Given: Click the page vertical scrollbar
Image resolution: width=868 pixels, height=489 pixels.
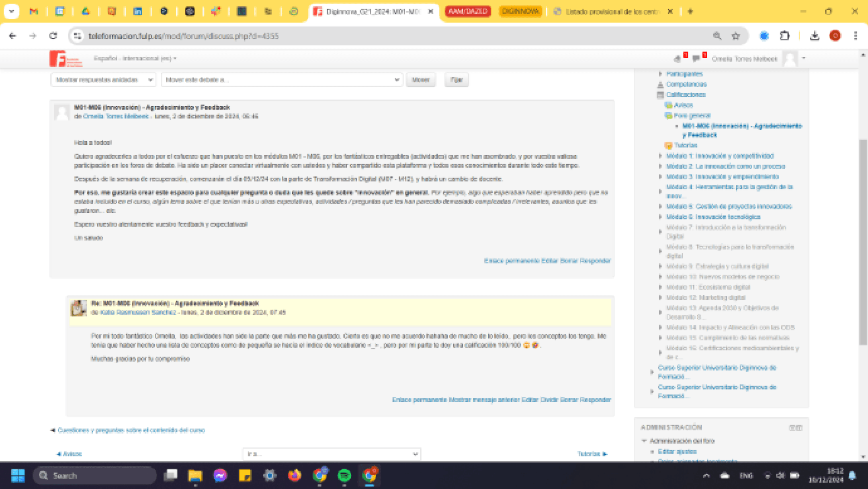Looking at the screenshot, I should 863,241.
